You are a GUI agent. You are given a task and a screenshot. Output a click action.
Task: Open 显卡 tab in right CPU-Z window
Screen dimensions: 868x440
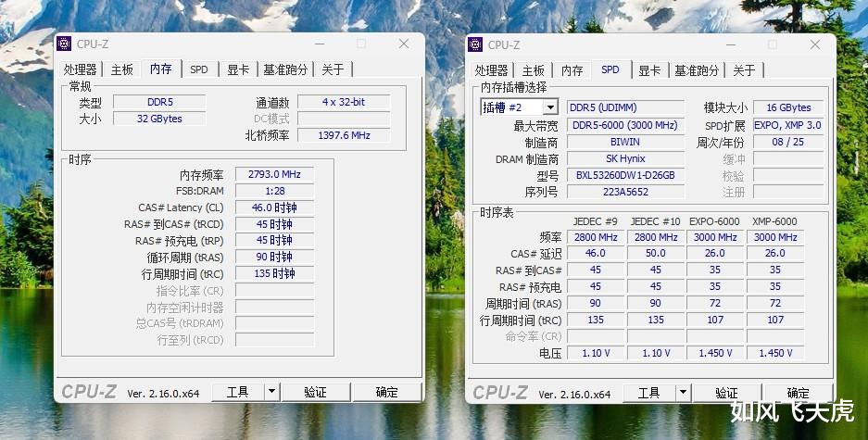click(x=649, y=70)
